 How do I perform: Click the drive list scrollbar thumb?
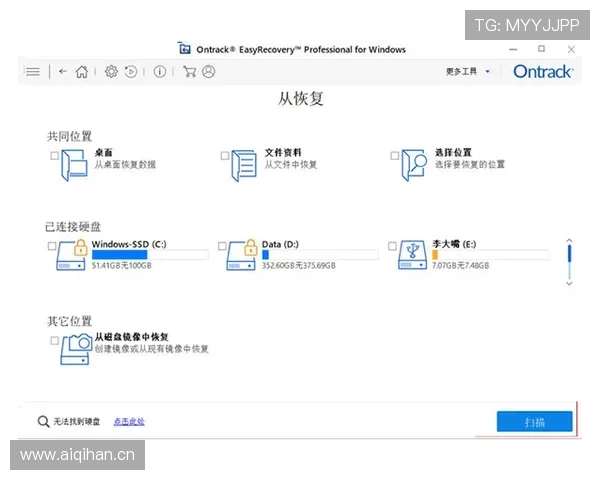[569, 253]
